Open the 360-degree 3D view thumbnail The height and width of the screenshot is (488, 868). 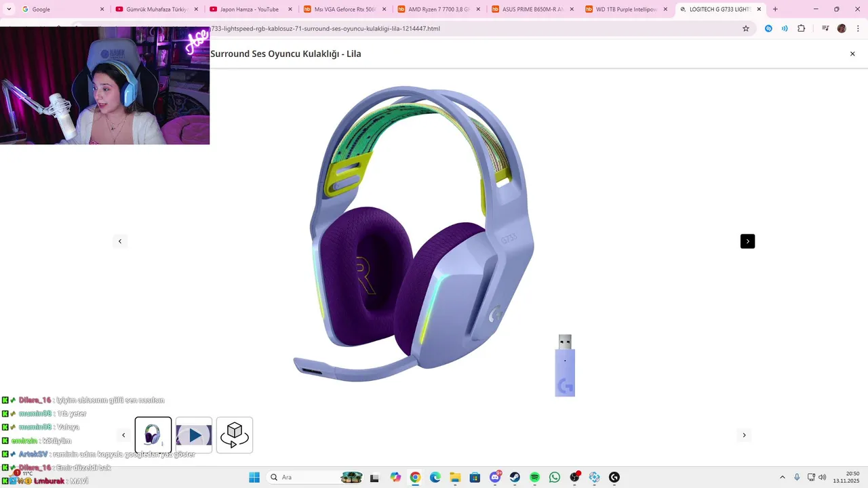tap(235, 435)
